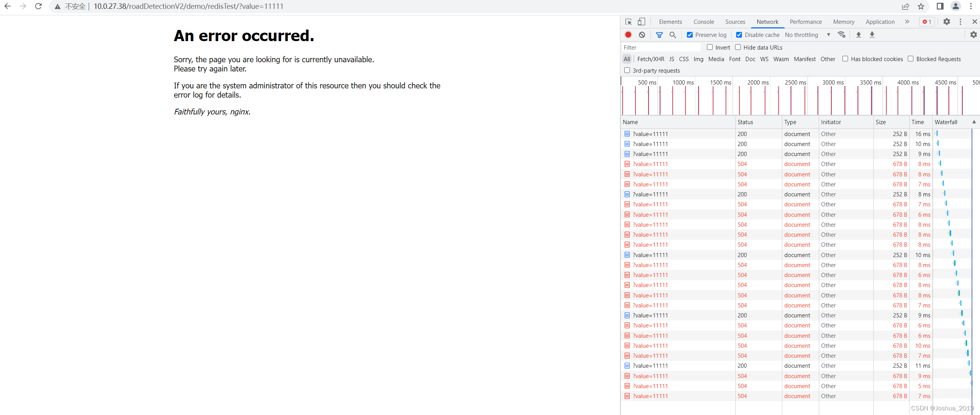Click the record network log button

tap(628, 35)
